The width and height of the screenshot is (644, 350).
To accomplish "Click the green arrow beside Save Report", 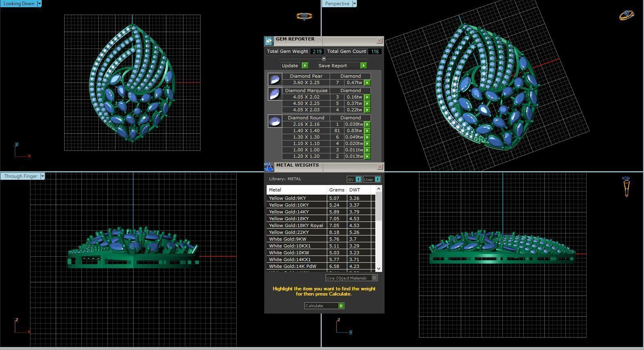I will [x=363, y=65].
